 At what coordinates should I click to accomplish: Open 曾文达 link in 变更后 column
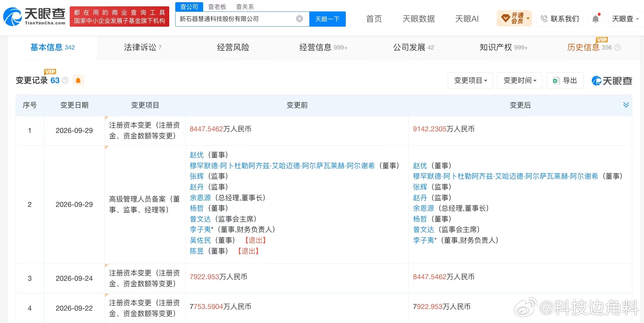point(423,229)
